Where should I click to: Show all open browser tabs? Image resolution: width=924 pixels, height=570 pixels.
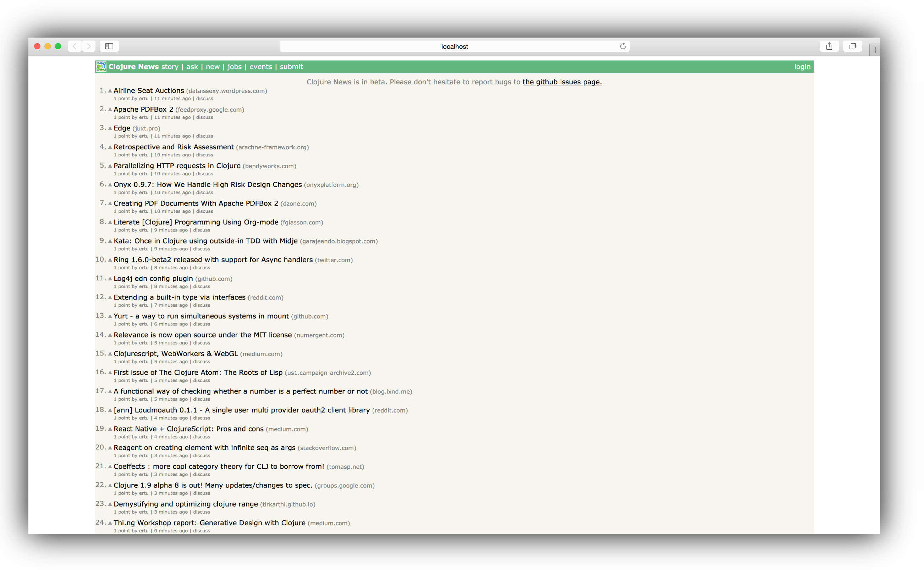tap(852, 46)
